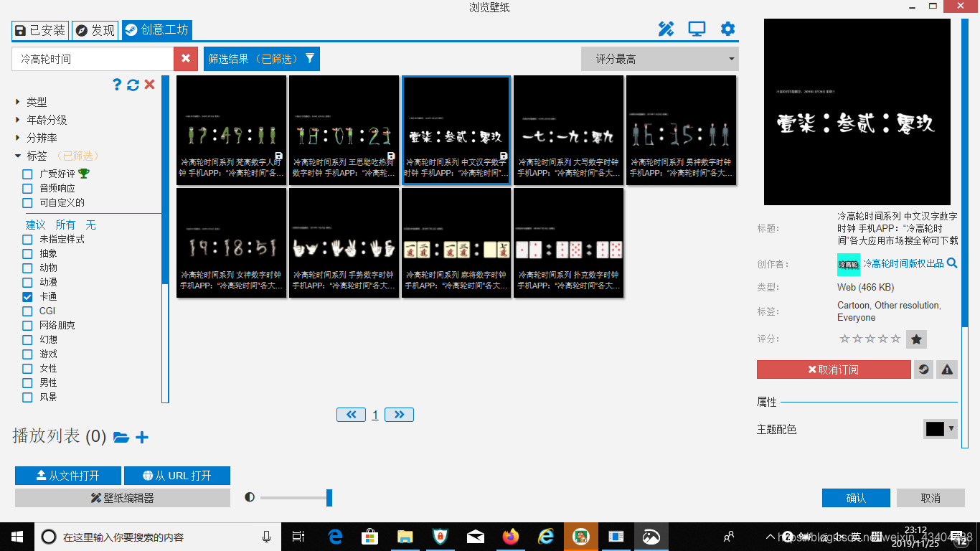
Task: Search creator with magnifier beside 冷高轮时间版权出品
Action: pos(951,264)
